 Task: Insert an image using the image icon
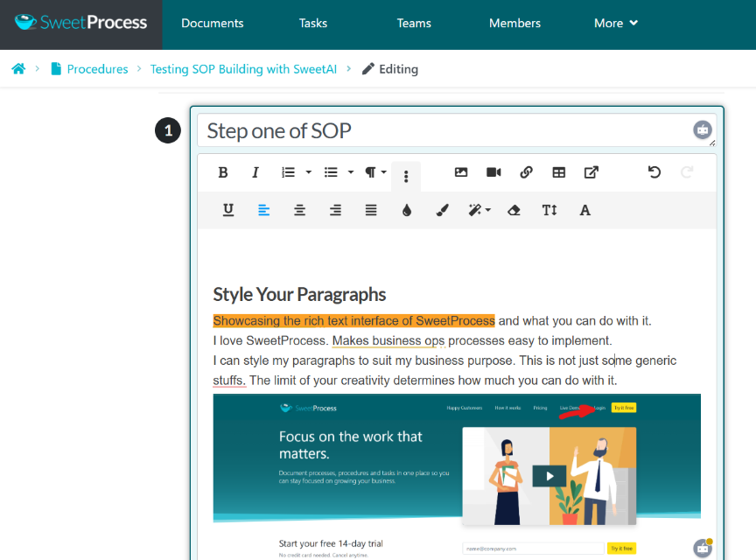[x=461, y=172]
